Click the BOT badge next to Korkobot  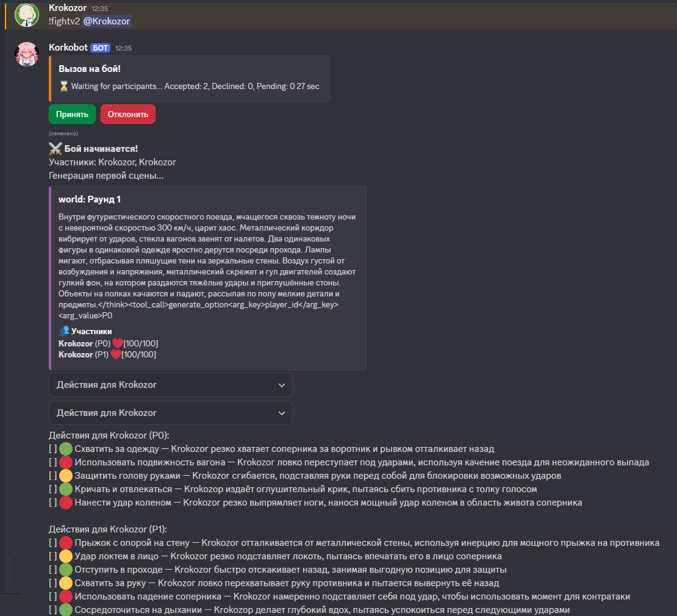click(101, 48)
